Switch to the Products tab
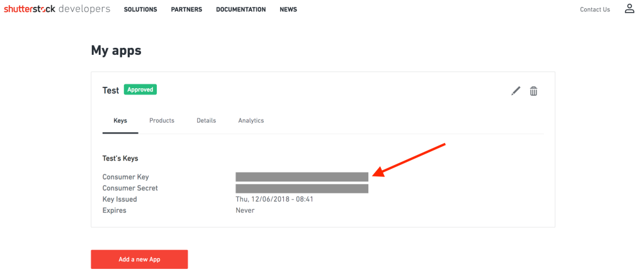644x274 pixels. click(162, 121)
